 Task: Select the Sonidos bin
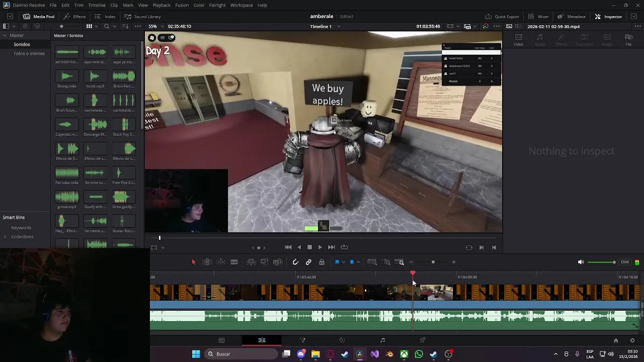coord(22,44)
